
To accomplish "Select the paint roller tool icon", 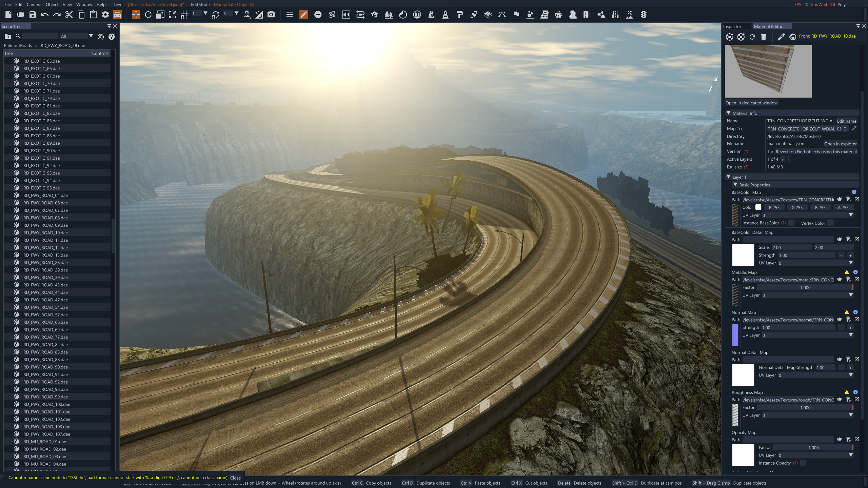I will (x=459, y=15).
